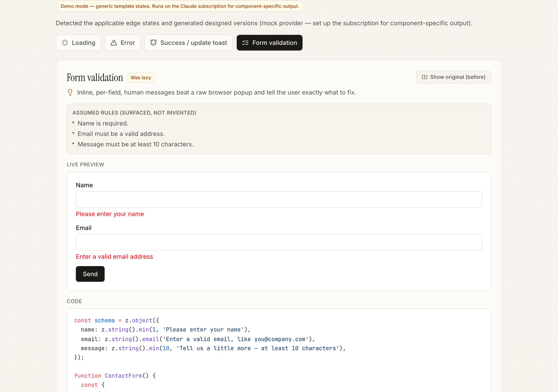558x392 pixels.
Task: Click the 'email: z.string().email' code line
Action: coord(198,339)
